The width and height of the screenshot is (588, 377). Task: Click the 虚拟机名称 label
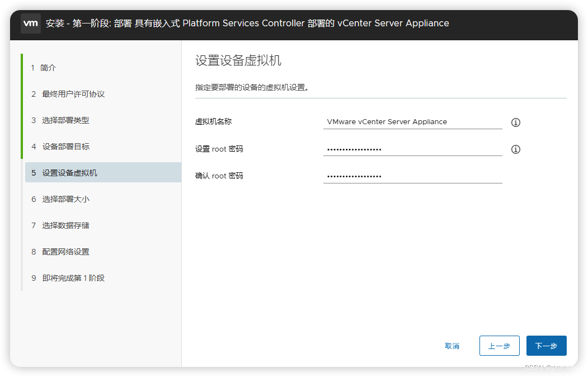tap(213, 121)
